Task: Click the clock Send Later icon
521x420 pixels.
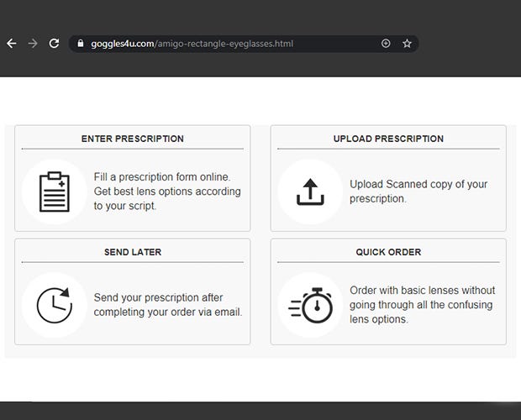Action: (x=54, y=304)
